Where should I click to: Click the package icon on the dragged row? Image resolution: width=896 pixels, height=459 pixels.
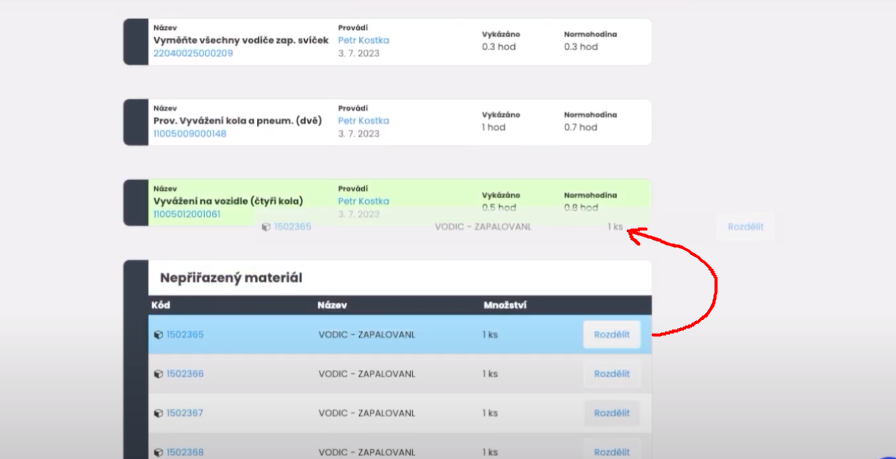266,227
